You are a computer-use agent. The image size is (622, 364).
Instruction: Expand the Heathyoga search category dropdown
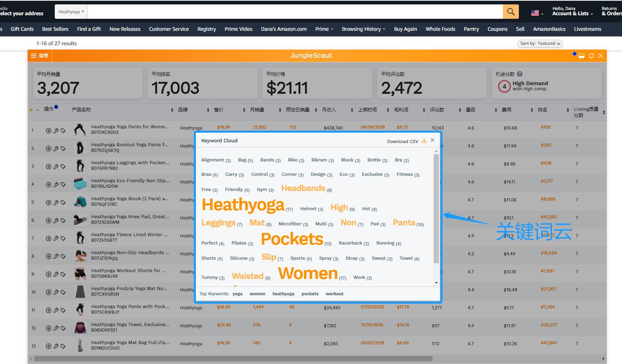click(71, 12)
